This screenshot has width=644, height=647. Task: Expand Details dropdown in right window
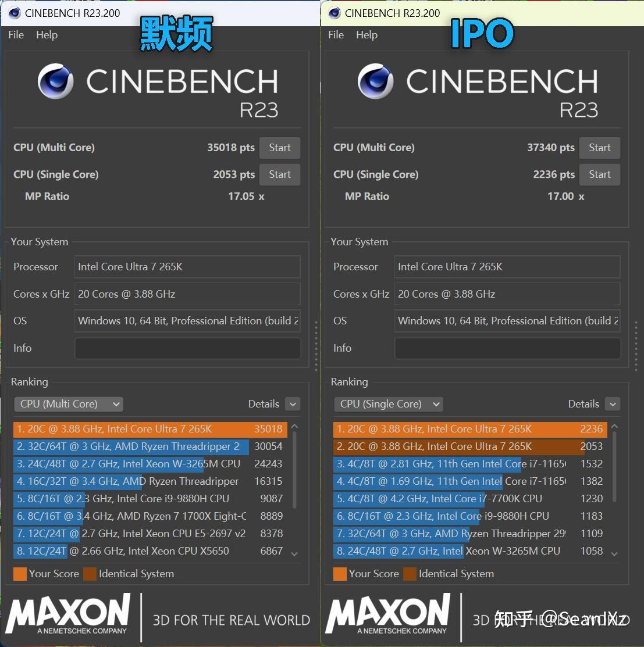(613, 404)
